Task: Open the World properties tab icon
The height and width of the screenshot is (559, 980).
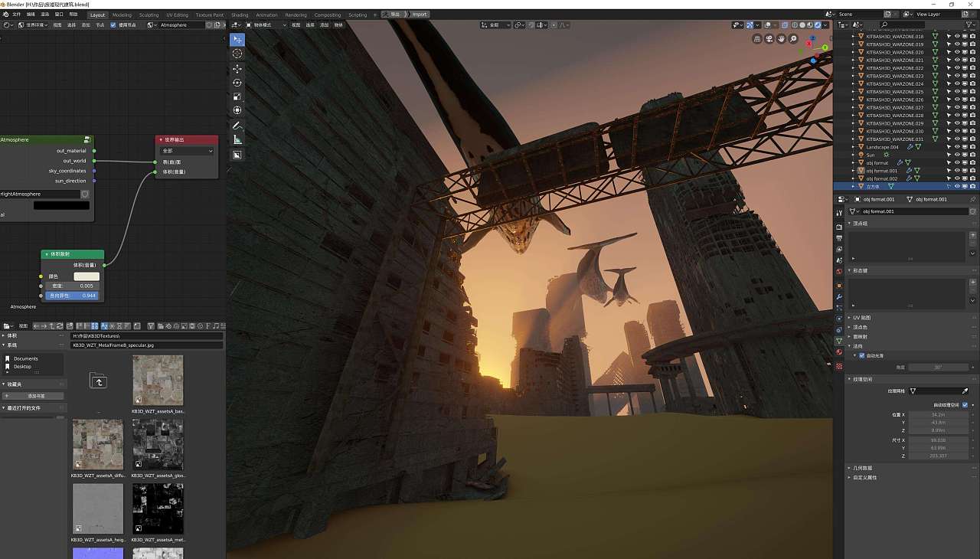Action: 839,271
